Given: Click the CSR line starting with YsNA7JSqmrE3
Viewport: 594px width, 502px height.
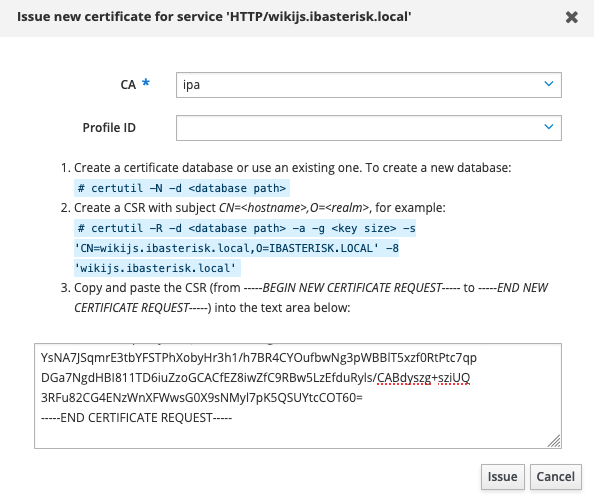Looking at the screenshot, I should pyautogui.click(x=259, y=358).
